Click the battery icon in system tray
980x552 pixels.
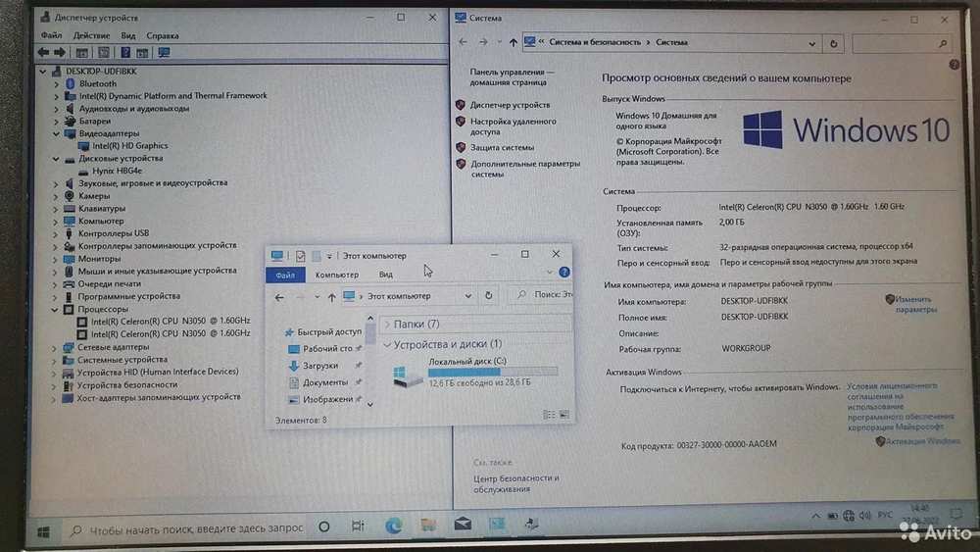point(832,517)
